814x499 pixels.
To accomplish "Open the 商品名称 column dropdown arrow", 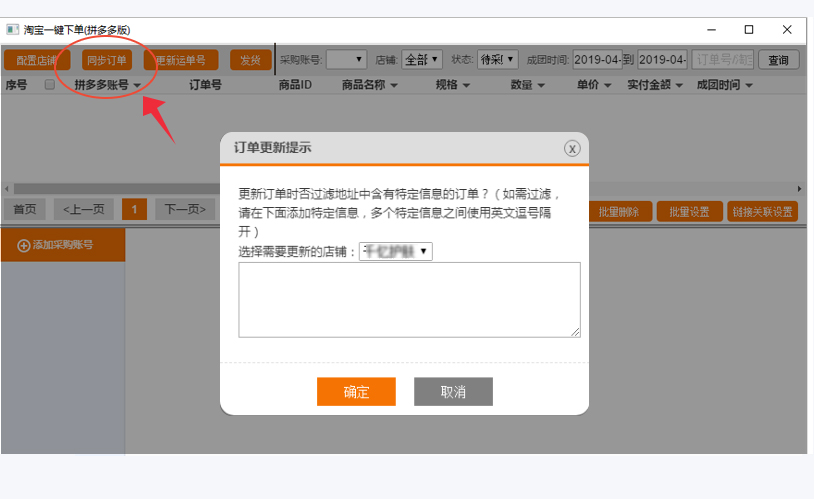I will [394, 85].
